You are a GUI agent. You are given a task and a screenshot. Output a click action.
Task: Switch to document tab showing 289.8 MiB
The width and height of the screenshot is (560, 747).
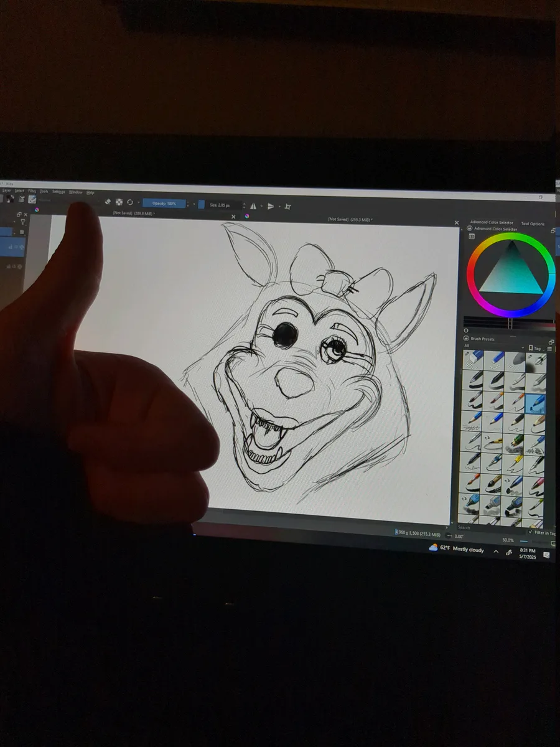coord(134,213)
